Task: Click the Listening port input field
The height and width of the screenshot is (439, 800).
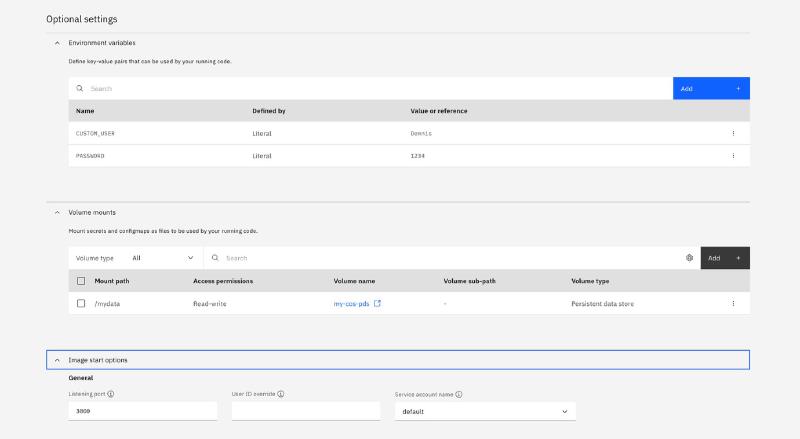Action: pyautogui.click(x=143, y=411)
